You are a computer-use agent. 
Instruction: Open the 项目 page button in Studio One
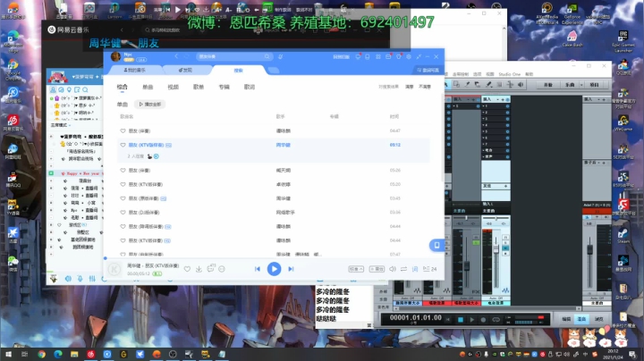click(594, 85)
